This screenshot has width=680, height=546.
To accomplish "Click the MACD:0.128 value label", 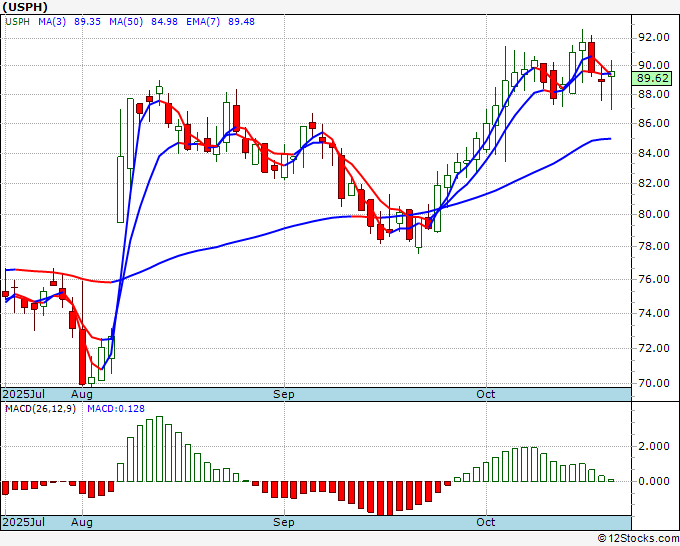I will [116, 409].
